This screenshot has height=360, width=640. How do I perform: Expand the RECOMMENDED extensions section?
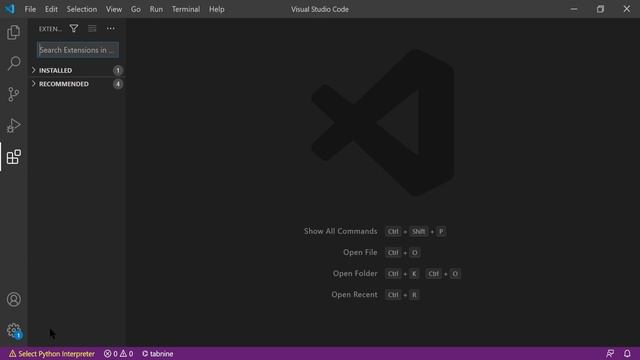(77, 84)
